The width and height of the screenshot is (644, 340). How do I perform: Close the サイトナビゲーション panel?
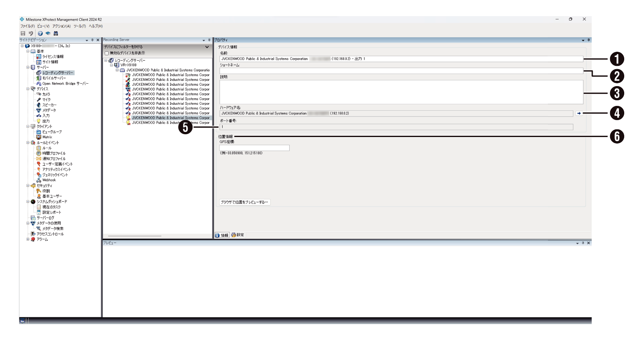(x=98, y=40)
